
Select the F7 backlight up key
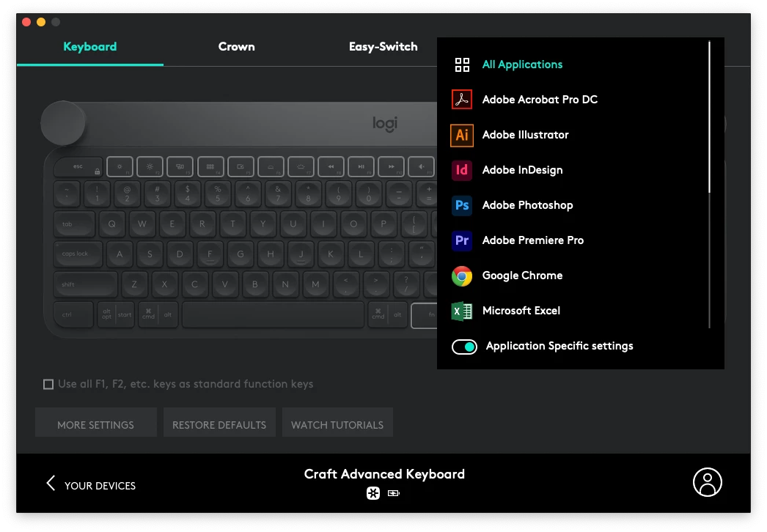(301, 167)
